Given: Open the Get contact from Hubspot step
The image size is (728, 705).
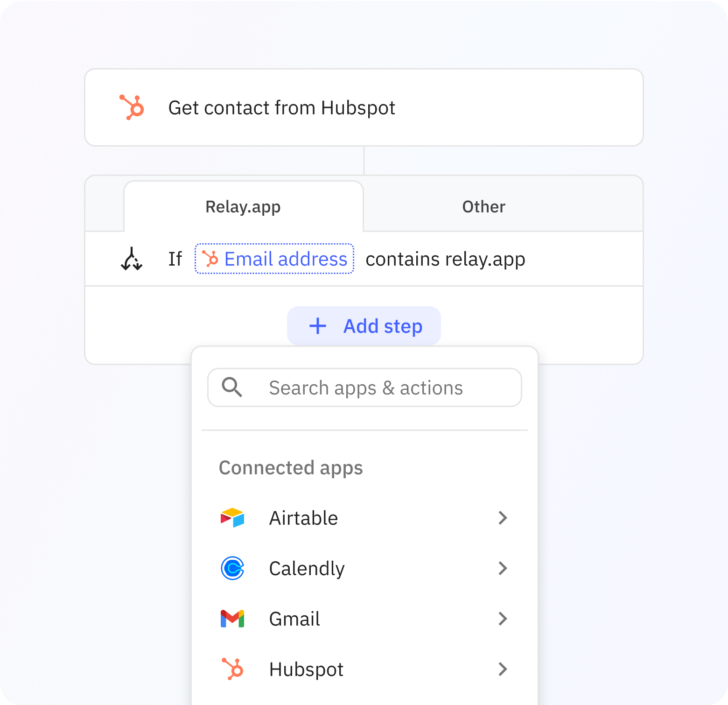Looking at the screenshot, I should (x=282, y=107).
